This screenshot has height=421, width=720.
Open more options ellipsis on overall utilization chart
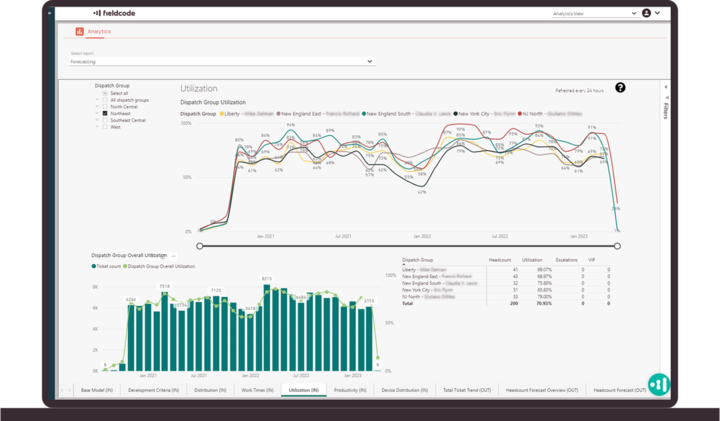coord(173,256)
